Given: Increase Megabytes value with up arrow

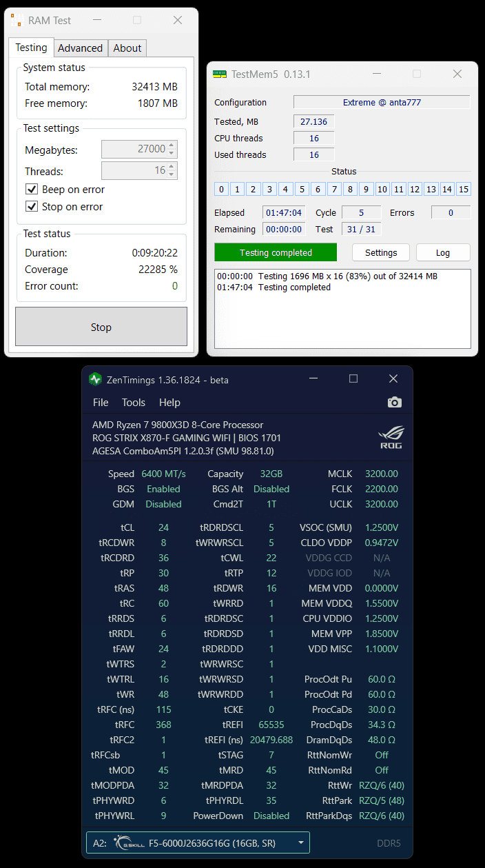Looking at the screenshot, I should (x=172, y=145).
